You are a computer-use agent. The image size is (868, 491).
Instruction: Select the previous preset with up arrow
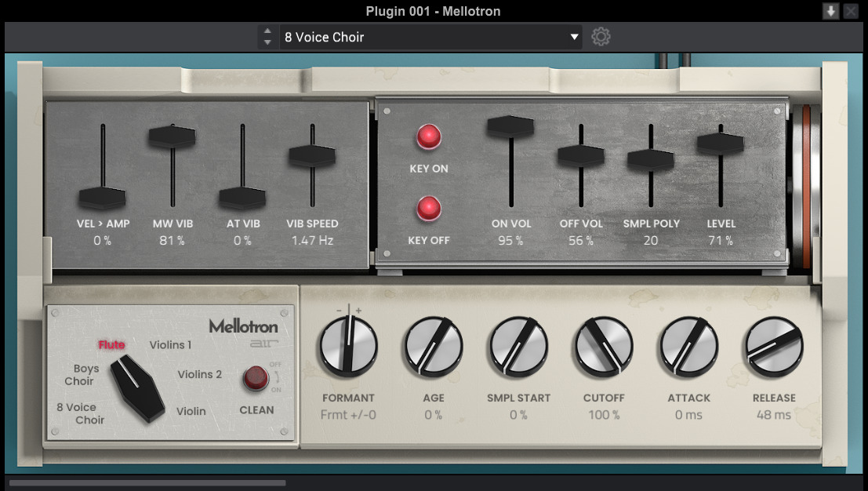pos(267,31)
